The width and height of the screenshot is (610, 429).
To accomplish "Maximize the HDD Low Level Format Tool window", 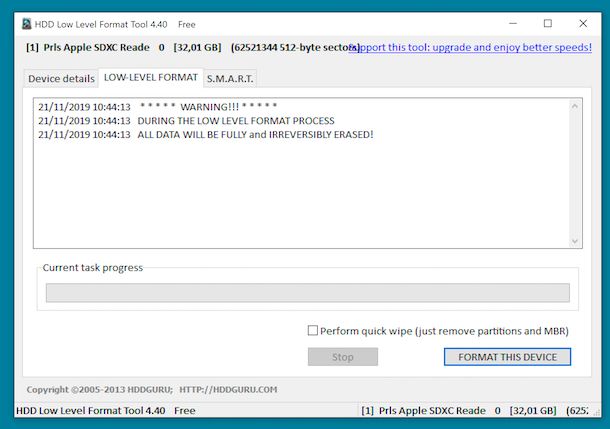I will (548, 24).
